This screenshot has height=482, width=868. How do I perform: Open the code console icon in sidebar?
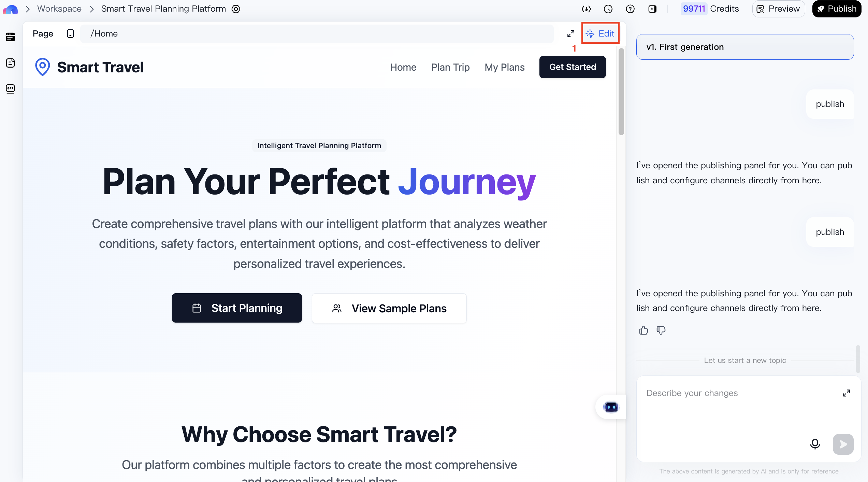[10, 89]
